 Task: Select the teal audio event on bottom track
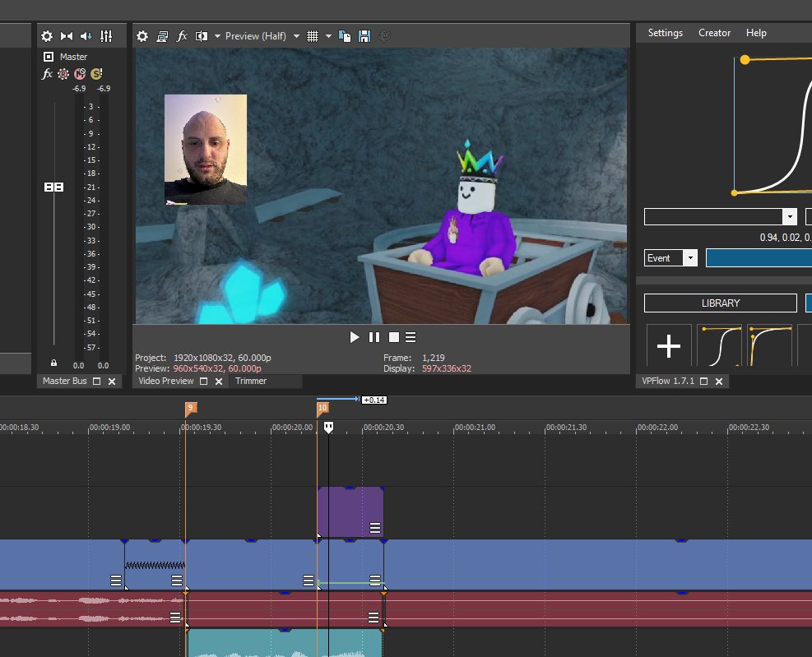285,642
